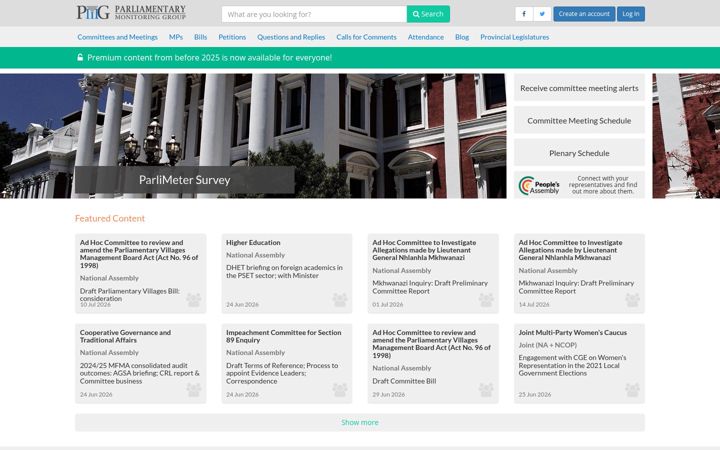The image size is (720, 450).
Task: Open Draft Parliamentary Villages Bill card dated 10 Jul 2026
Action: click(x=141, y=274)
